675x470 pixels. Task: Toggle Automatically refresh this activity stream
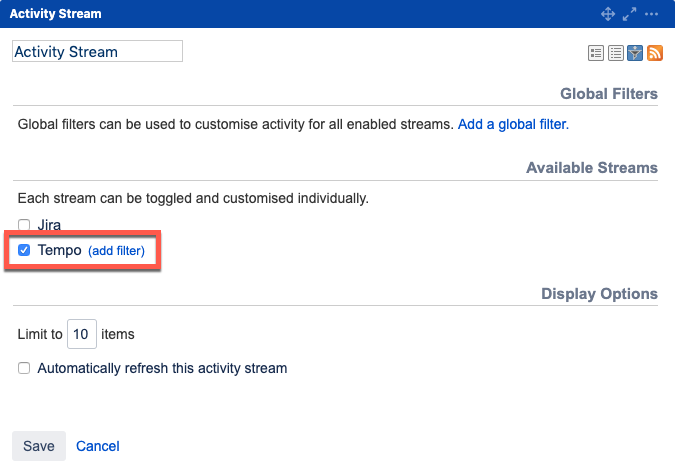pyautogui.click(x=24, y=368)
